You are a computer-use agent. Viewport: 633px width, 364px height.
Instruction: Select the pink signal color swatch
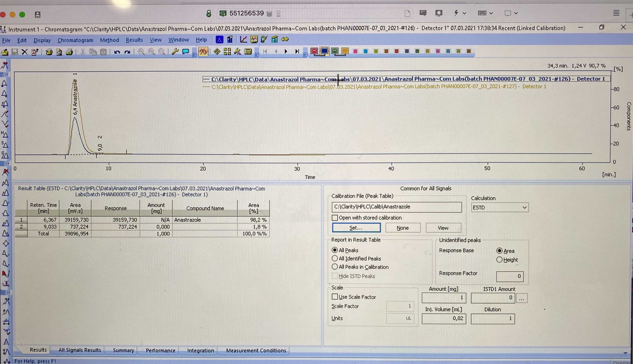click(x=355, y=51)
